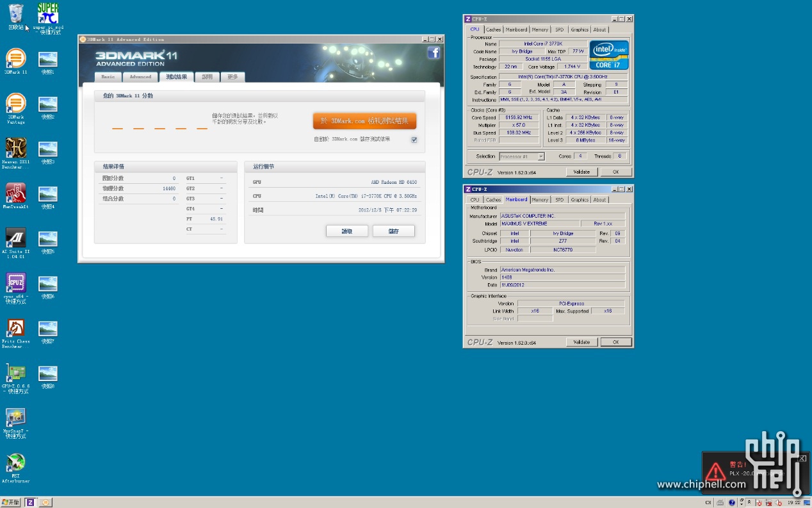
Task: Select the 快照1 image file on desktop
Action: [x=48, y=63]
